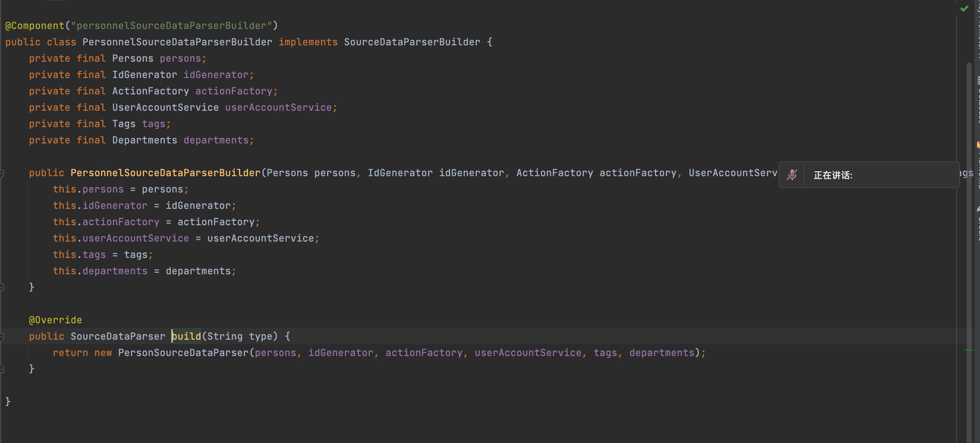Click the 'build' method name

coord(186,336)
